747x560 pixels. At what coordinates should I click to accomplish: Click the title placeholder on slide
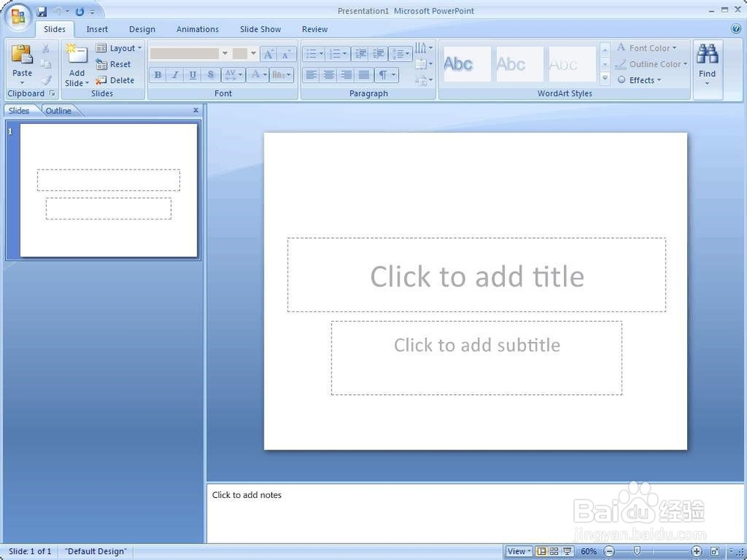point(477,276)
